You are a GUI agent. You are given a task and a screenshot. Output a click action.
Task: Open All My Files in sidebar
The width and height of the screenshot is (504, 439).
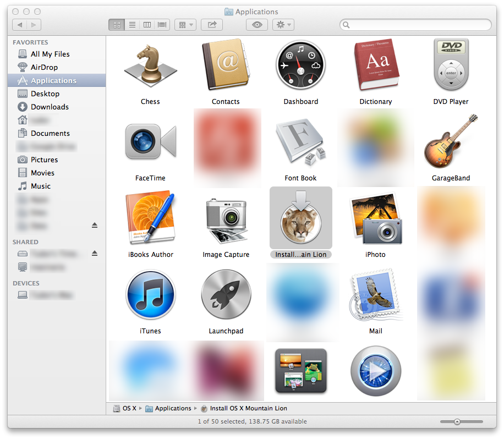tap(57, 54)
